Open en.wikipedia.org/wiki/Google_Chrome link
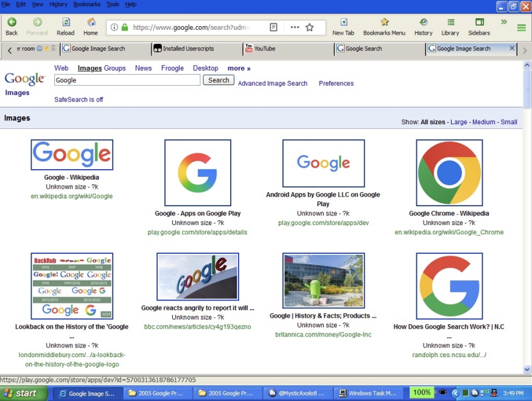 pos(449,232)
